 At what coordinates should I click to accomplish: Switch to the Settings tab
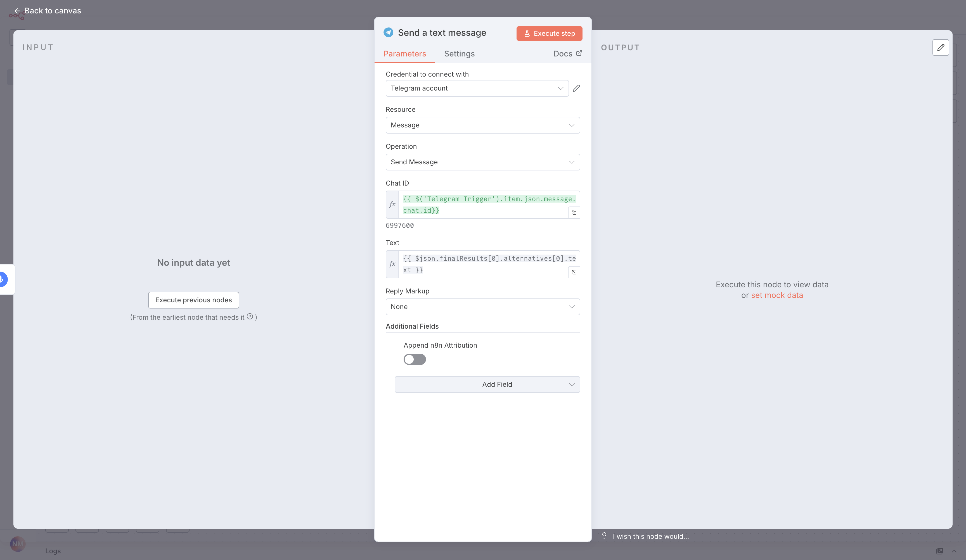(x=459, y=54)
